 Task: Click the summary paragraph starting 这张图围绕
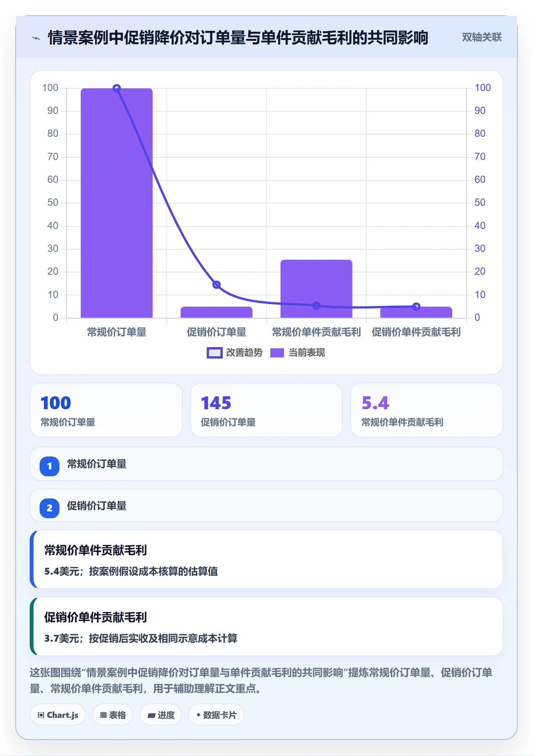coord(261,681)
